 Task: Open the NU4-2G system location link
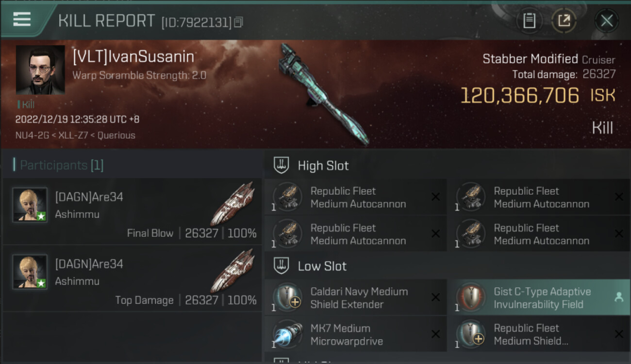click(x=32, y=135)
